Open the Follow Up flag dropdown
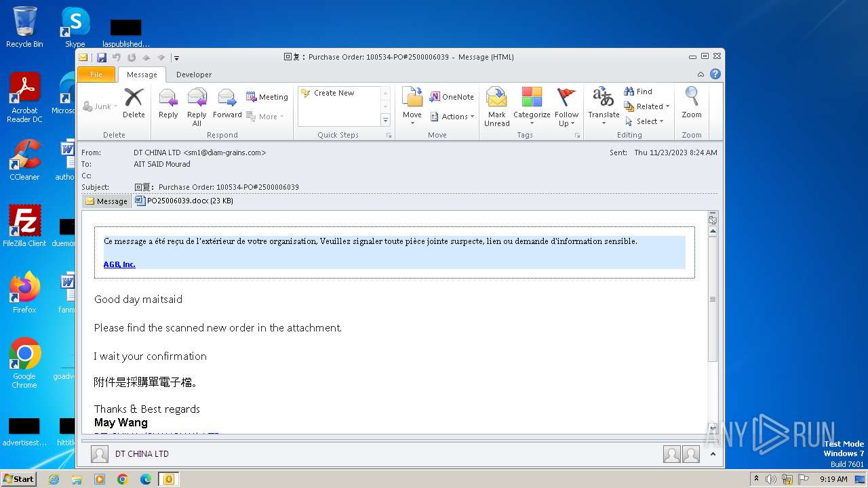The height and width of the screenshot is (488, 868). [x=566, y=107]
